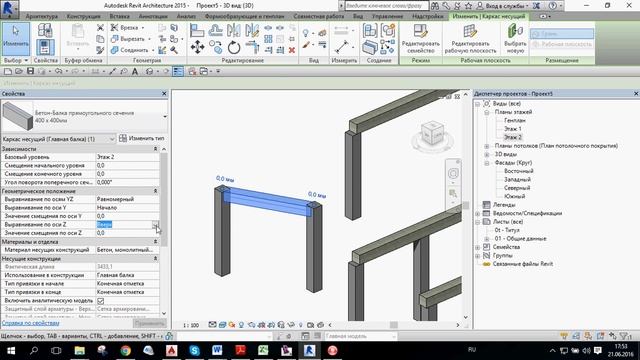Click the 3D view horizontal scrollbar thumb
The image size is (640, 360).
pos(393,325)
